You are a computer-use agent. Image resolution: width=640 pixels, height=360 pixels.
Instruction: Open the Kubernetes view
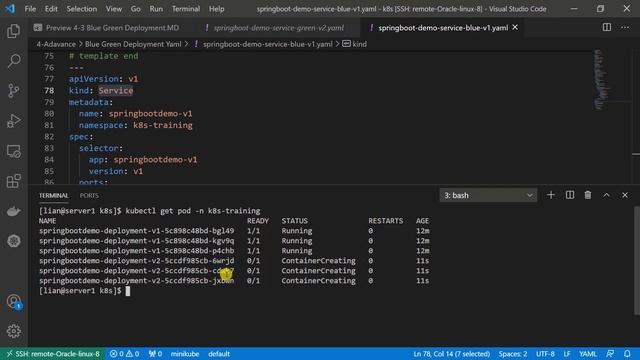tap(13, 241)
